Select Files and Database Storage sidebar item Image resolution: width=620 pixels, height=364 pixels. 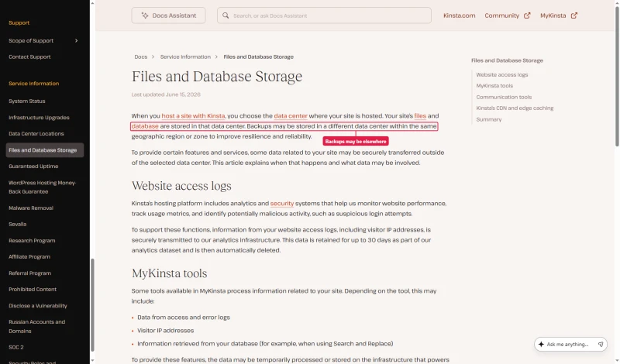[x=45, y=150]
